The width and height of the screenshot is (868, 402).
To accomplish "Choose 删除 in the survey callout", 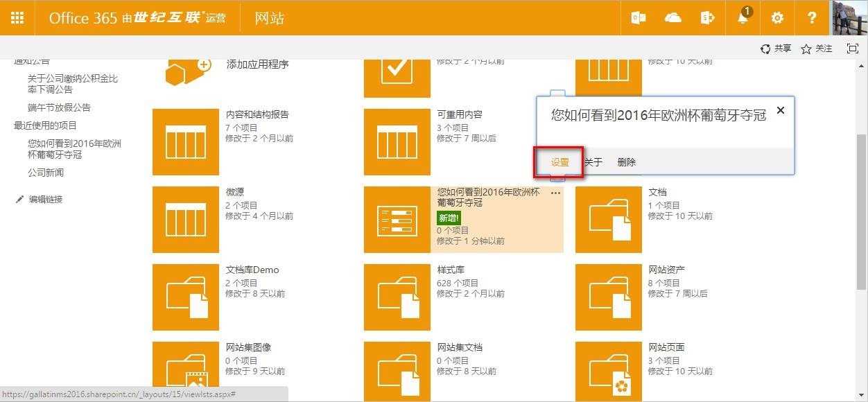I will (x=626, y=162).
